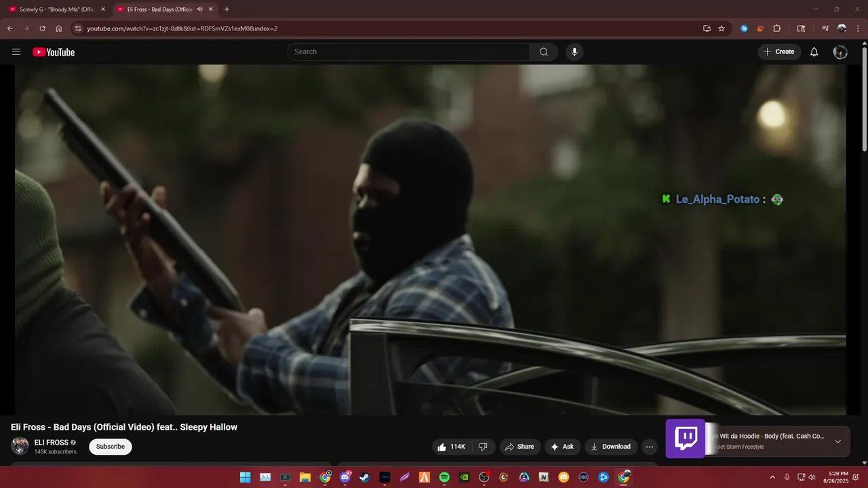The width and height of the screenshot is (868, 488).
Task: Open Discord from the taskbar
Action: pyautogui.click(x=345, y=477)
